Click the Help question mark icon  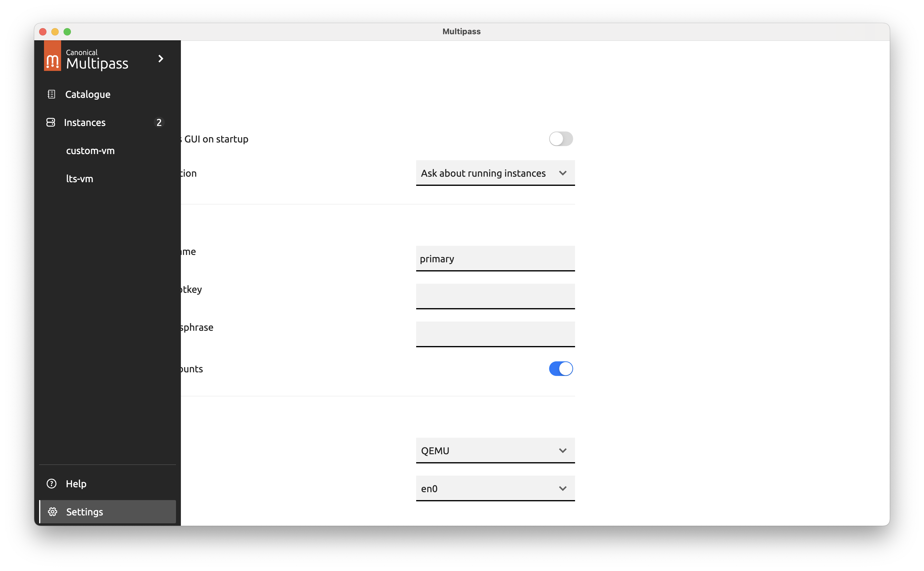tap(51, 483)
